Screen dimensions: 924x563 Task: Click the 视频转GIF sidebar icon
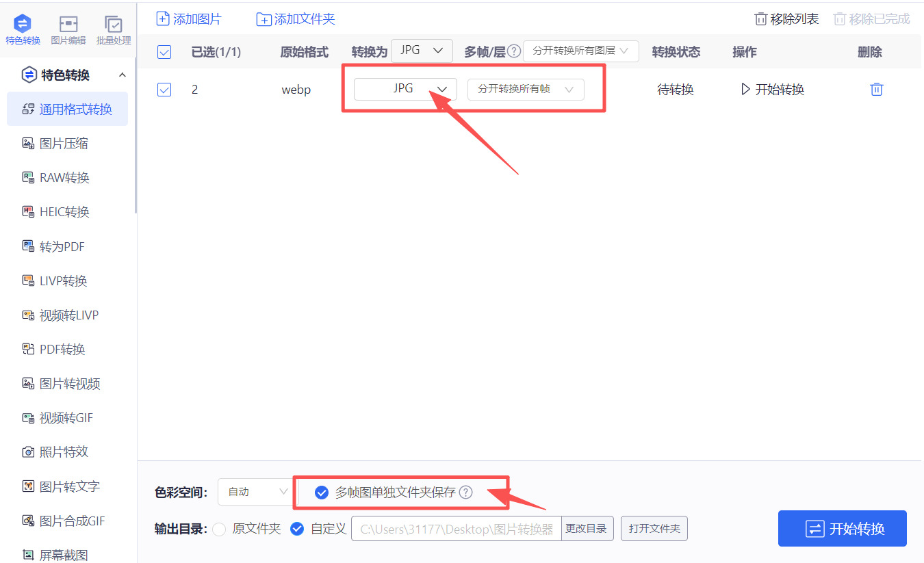pos(28,418)
